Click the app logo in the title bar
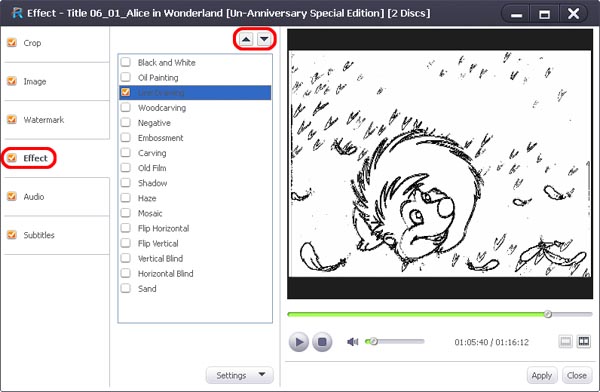The height and width of the screenshot is (392, 600). 17,13
